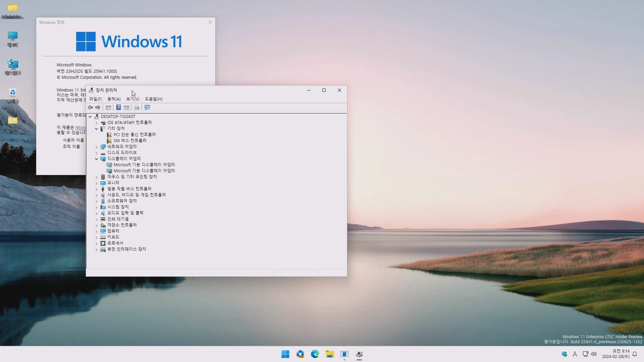Open File Explorer from taskbar
This screenshot has height=362, width=644.
coord(330,354)
